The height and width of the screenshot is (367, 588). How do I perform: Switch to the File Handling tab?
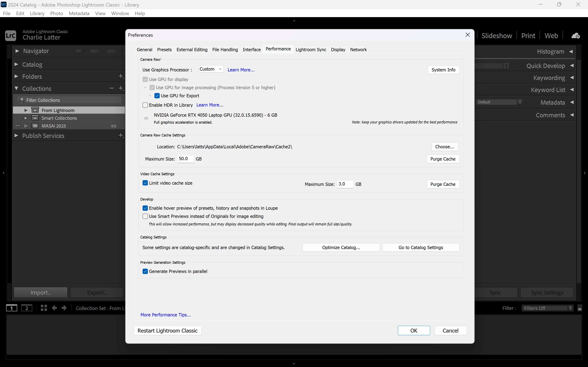[225, 50]
